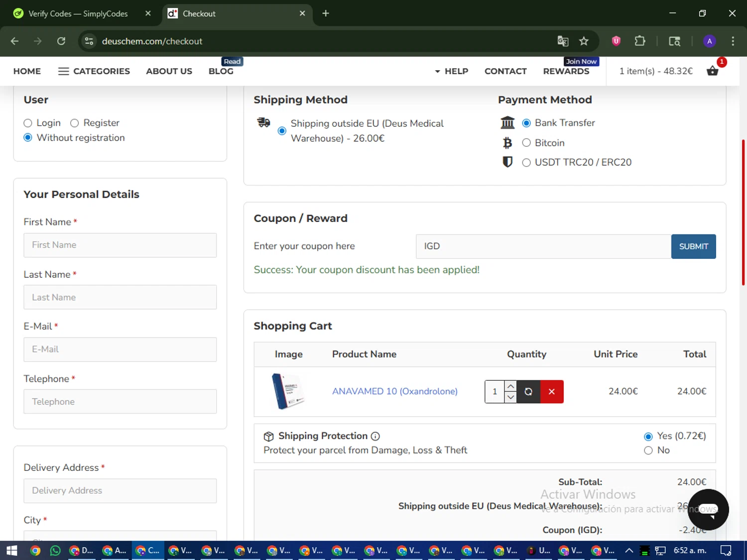Select Yes for Shipping Protection
Screen dimensions: 747x560
point(648,437)
